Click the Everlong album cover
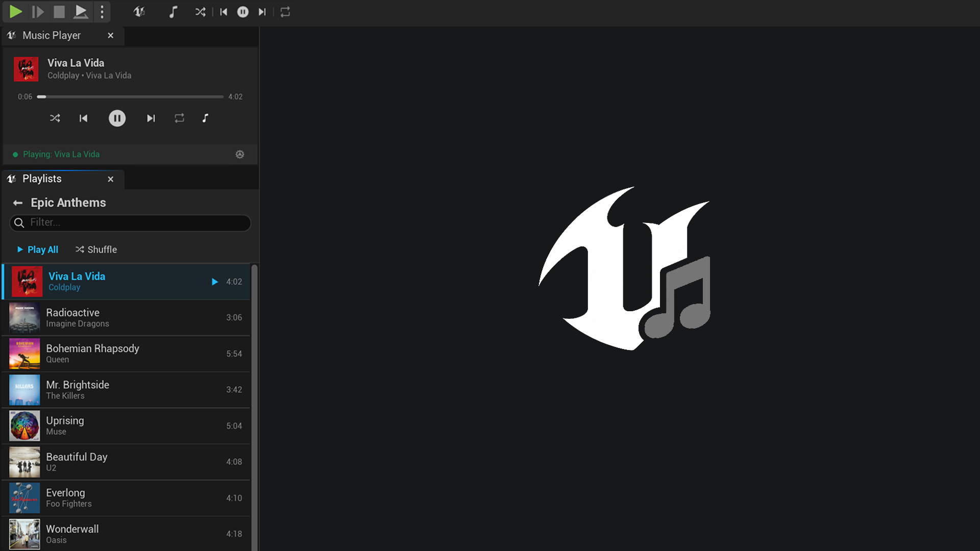 tap(24, 498)
